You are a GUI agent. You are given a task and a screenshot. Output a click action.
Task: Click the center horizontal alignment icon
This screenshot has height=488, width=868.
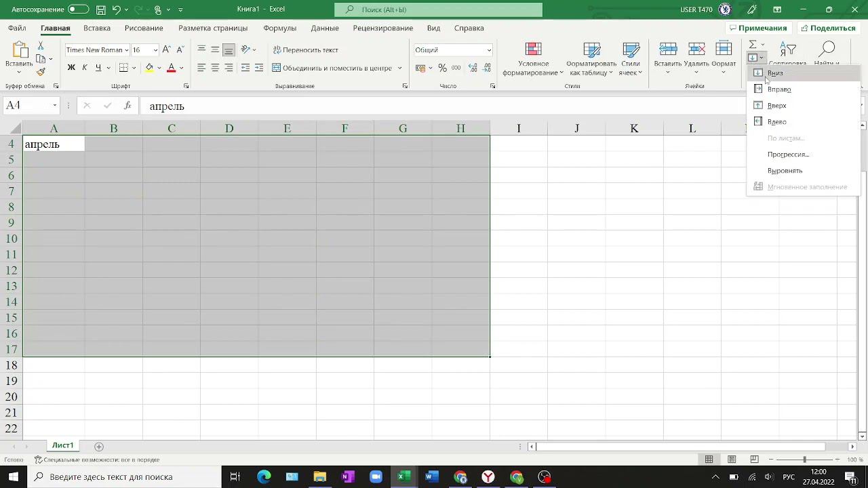click(215, 68)
